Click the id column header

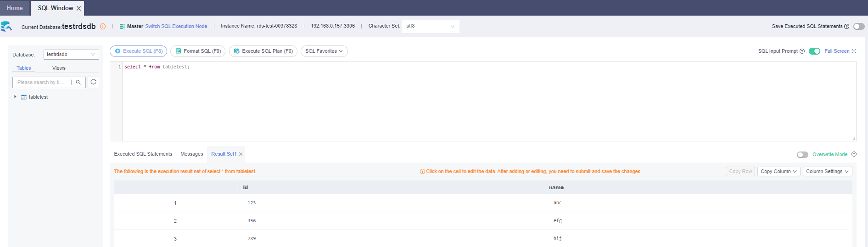(x=246, y=187)
